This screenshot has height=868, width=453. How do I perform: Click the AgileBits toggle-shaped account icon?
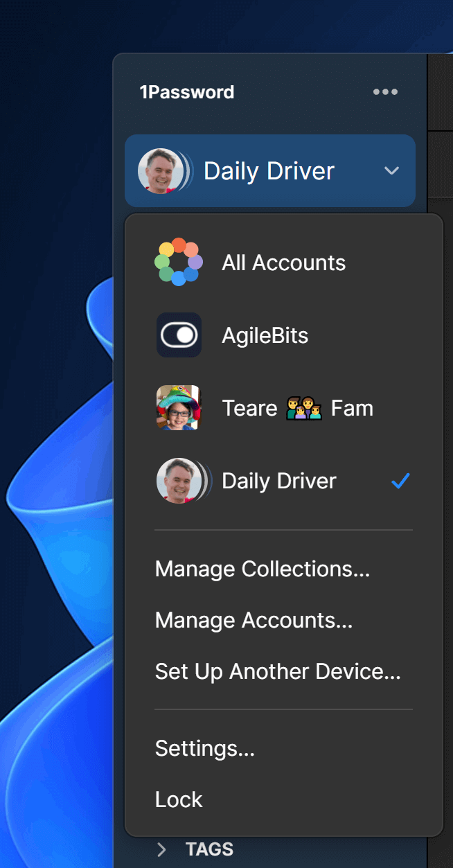pyautogui.click(x=179, y=335)
